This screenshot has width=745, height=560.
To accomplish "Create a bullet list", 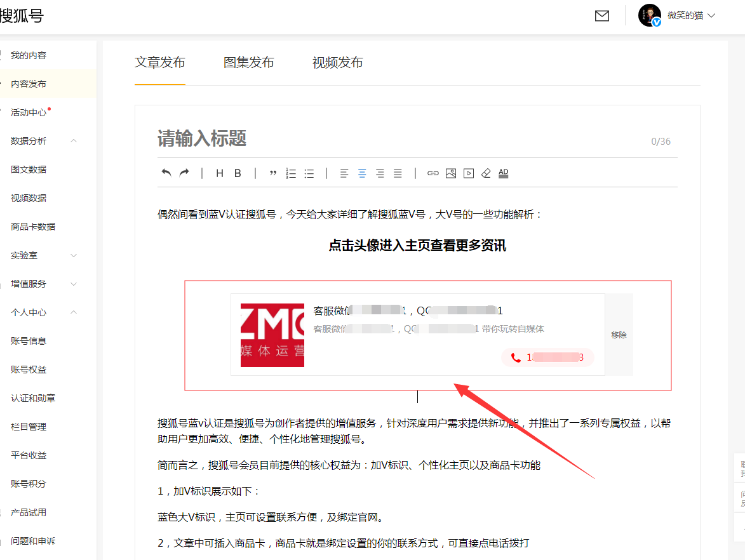I will tap(309, 173).
